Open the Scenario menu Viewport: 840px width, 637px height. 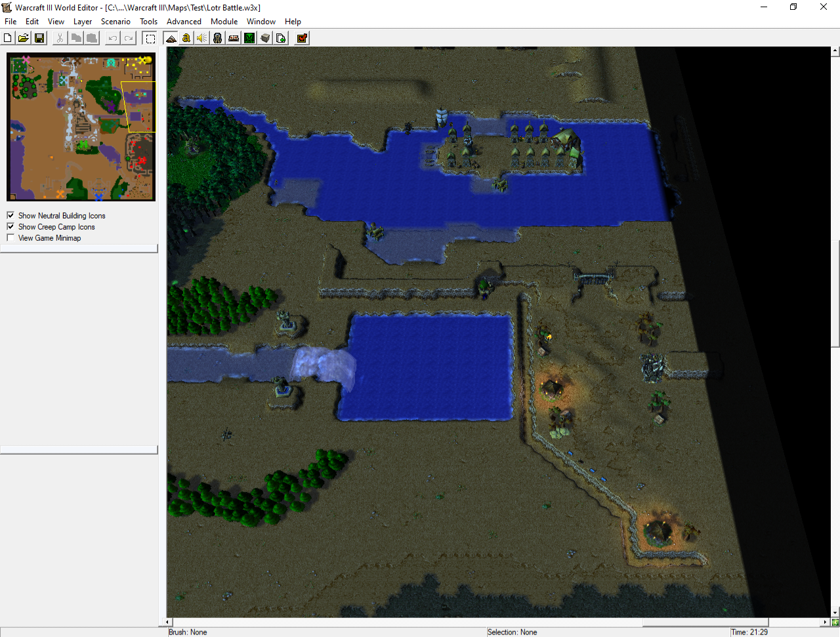[x=115, y=22]
